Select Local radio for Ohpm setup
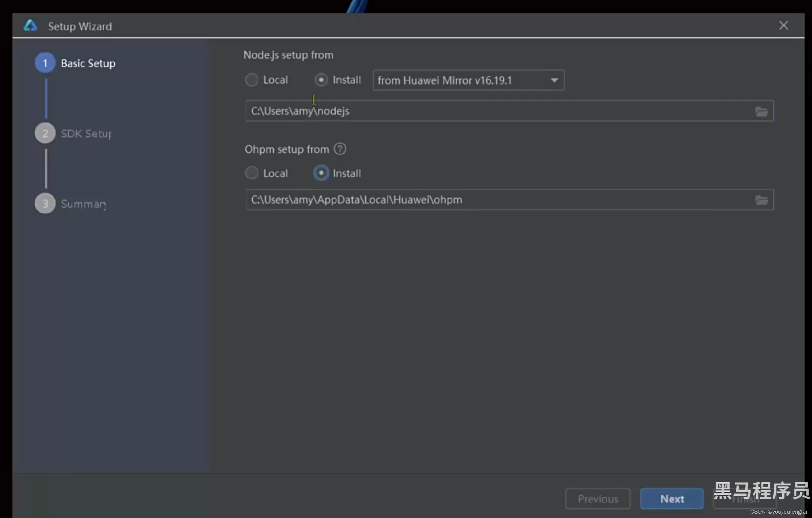 coord(252,173)
